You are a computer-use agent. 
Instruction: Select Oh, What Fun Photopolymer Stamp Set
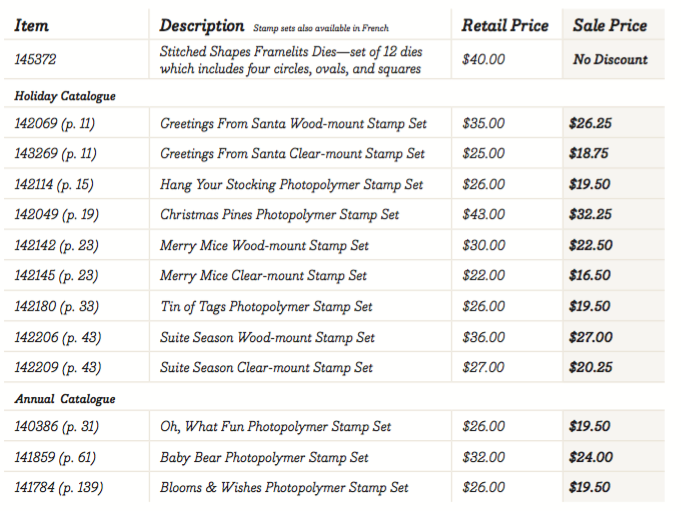pyautogui.click(x=275, y=427)
